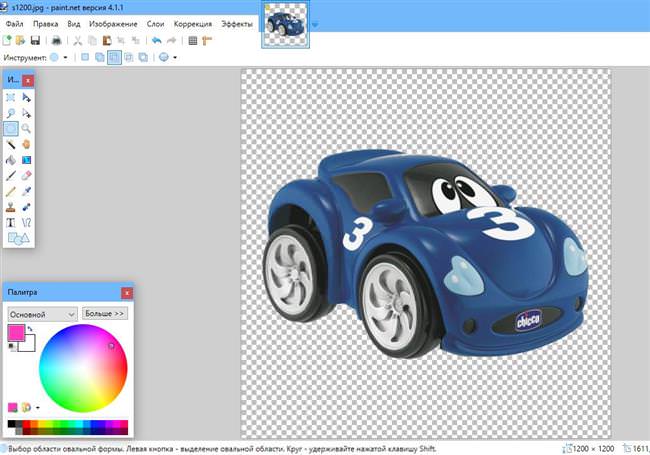Open the image list dropdown arrow
The width and height of the screenshot is (650, 455).
315,25
